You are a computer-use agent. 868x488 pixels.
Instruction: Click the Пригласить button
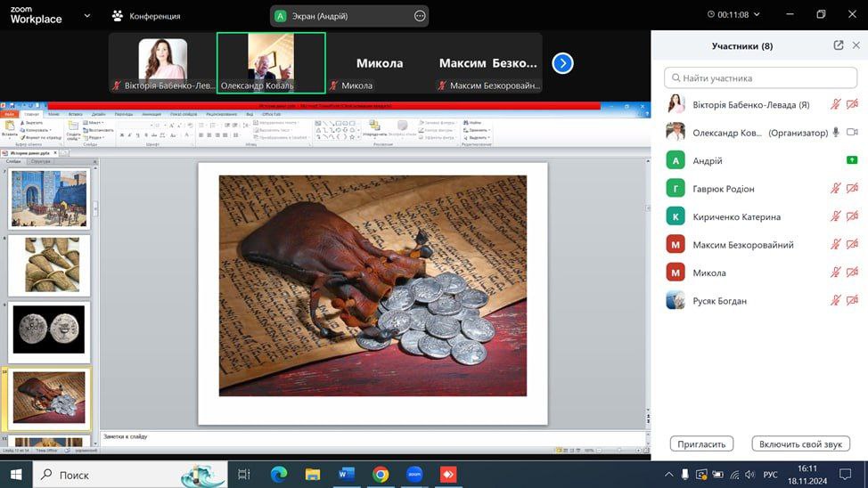[x=702, y=443]
